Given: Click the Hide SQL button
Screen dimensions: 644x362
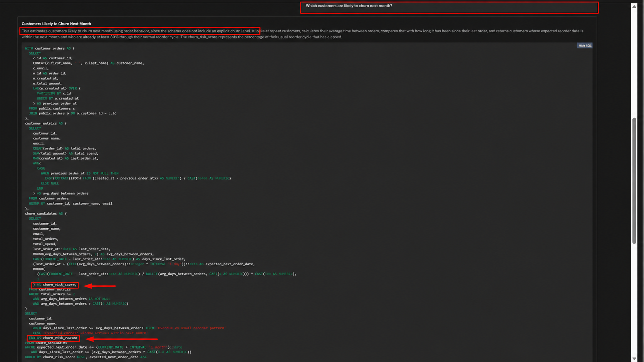Looking at the screenshot, I should click(584, 45).
